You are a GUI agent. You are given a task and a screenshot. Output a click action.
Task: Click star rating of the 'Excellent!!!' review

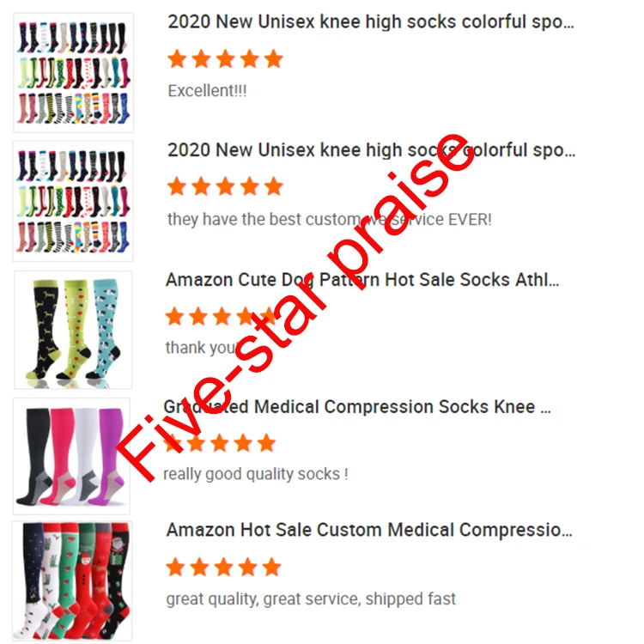[x=226, y=58]
